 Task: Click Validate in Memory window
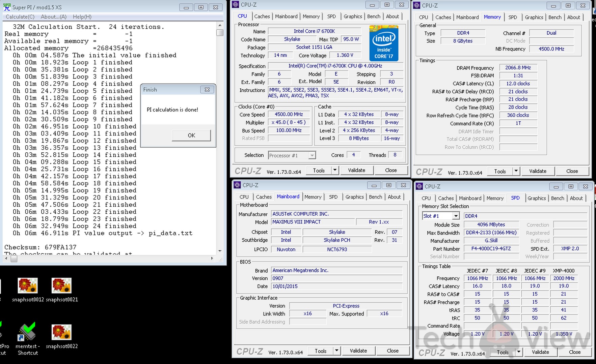tap(538, 171)
